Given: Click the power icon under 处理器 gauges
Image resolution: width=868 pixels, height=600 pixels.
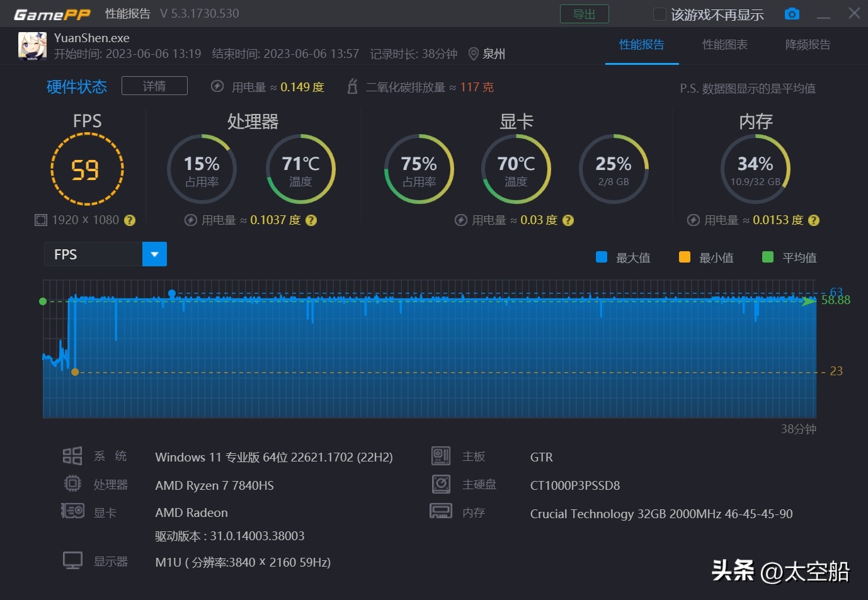Looking at the screenshot, I should pyautogui.click(x=191, y=220).
